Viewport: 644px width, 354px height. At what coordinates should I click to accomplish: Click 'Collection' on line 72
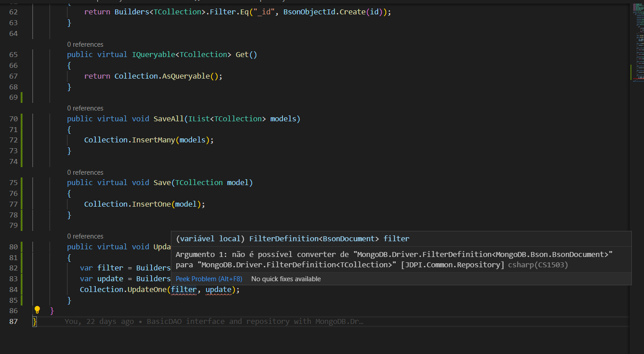pos(106,140)
